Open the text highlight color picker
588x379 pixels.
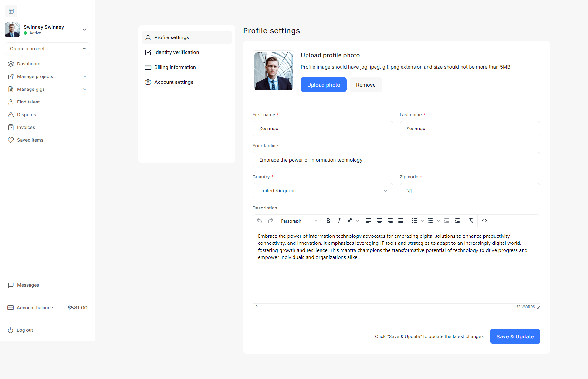(358, 221)
